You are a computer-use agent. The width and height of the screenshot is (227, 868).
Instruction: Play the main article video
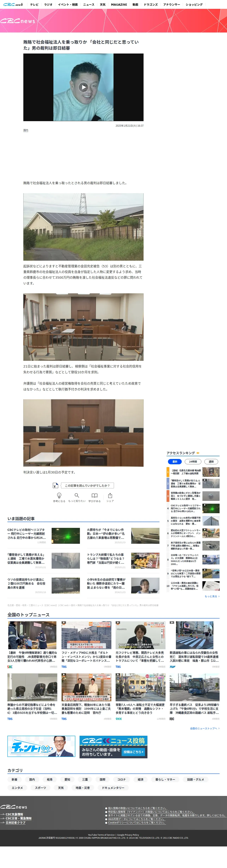[83, 87]
